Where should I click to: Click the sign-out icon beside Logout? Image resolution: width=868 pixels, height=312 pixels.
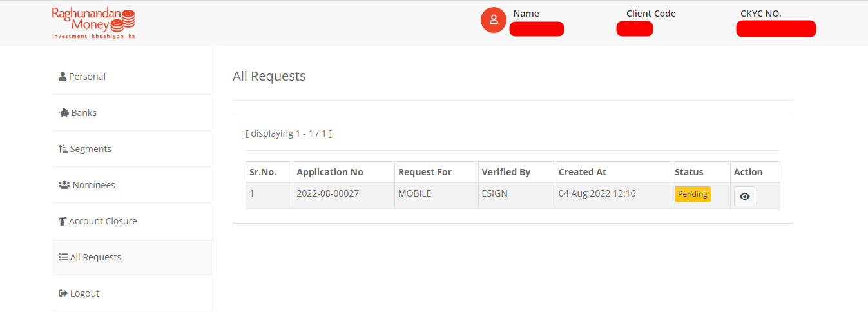(63, 293)
